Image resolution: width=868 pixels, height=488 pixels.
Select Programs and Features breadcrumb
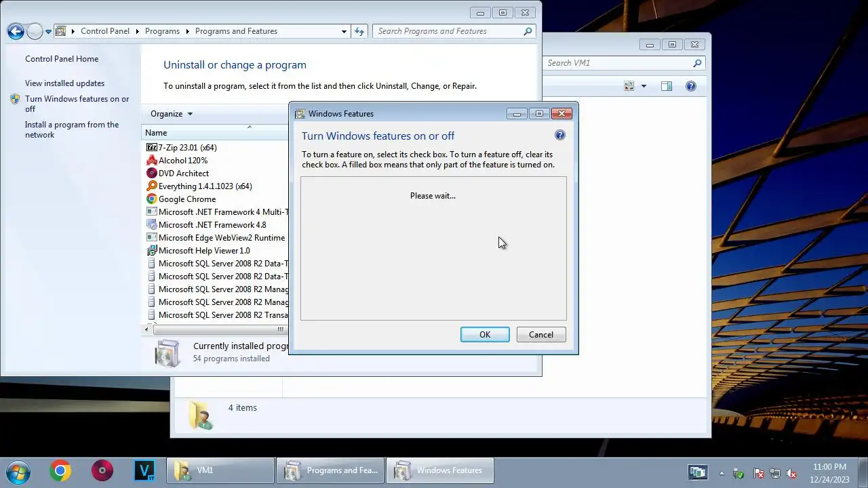pyautogui.click(x=236, y=31)
